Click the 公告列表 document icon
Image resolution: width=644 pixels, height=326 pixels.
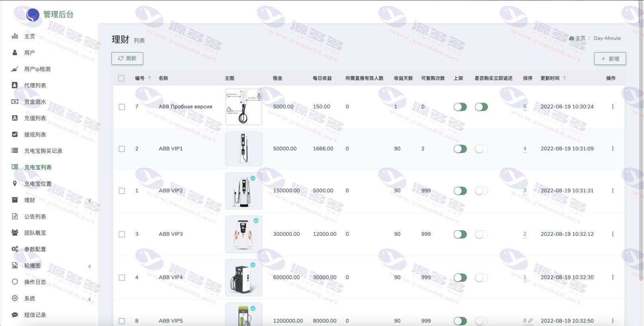15,216
